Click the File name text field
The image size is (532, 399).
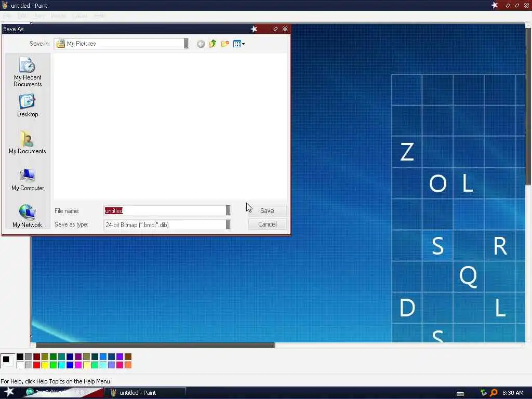coord(165,210)
